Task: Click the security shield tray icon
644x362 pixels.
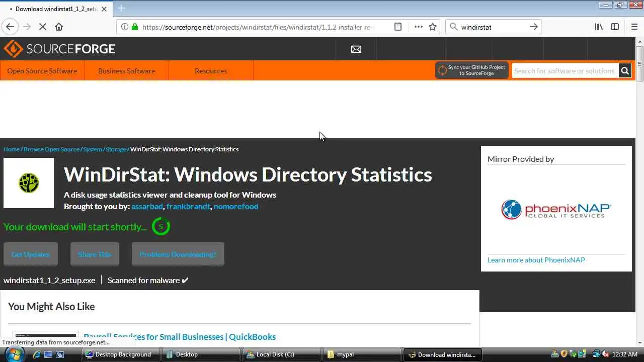Action: [564, 354]
